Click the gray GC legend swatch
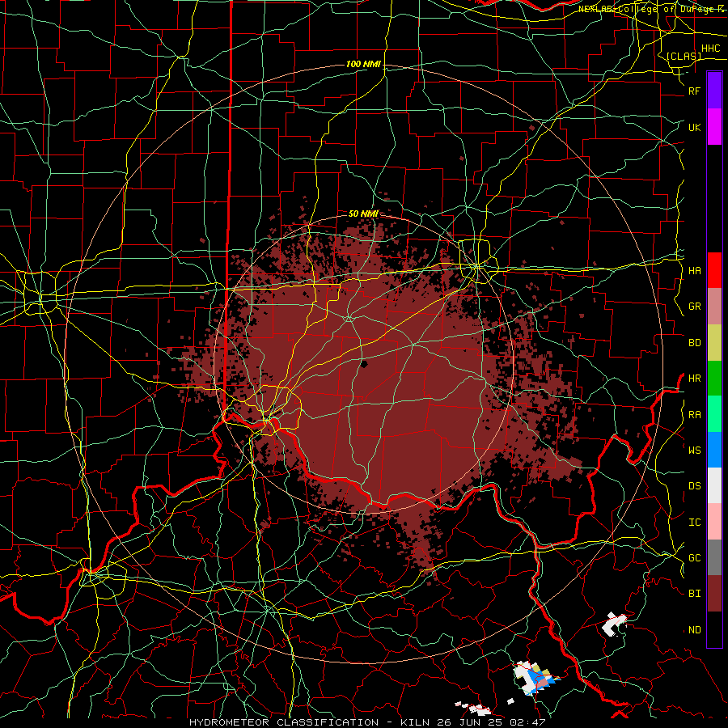Image resolution: width=728 pixels, height=728 pixels. (714, 557)
